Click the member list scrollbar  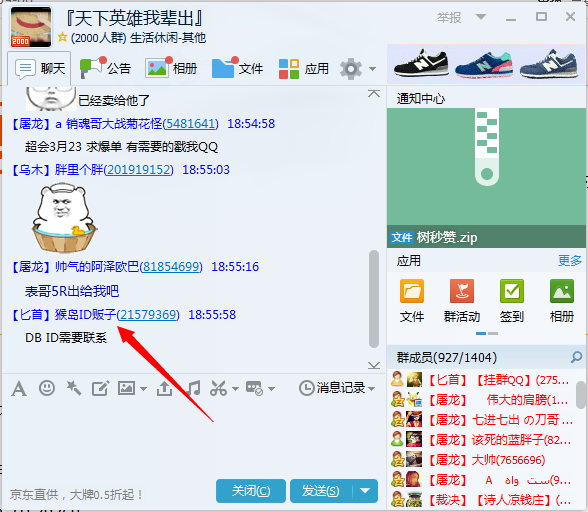[x=580, y=395]
